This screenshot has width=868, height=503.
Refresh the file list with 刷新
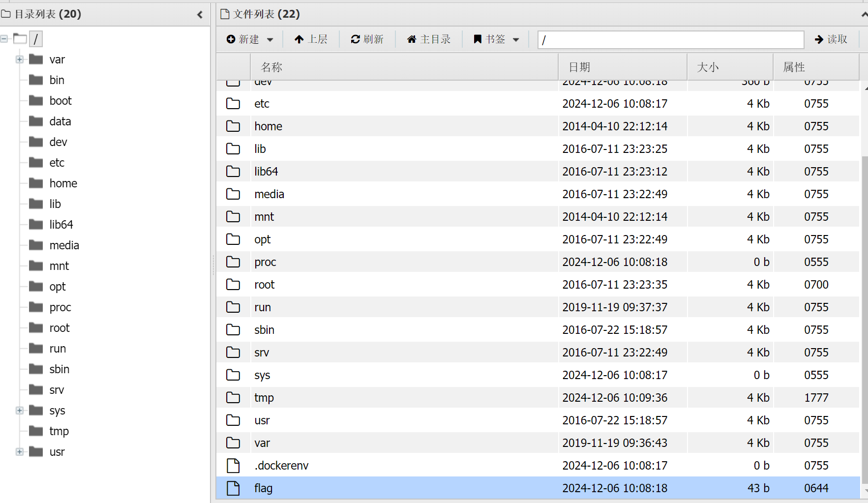(x=367, y=39)
